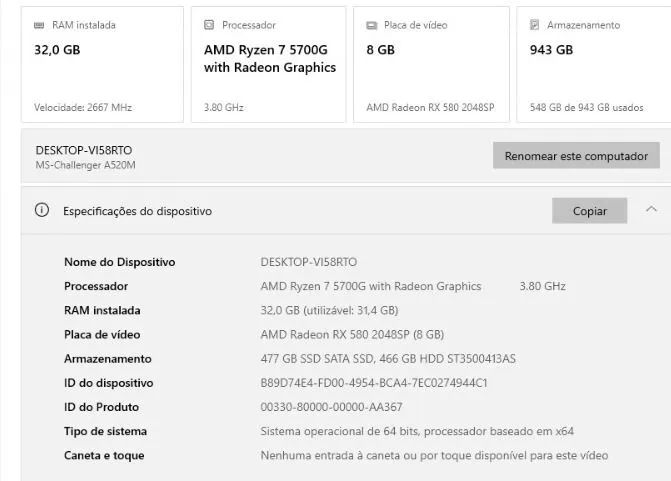Select the DESKTOP-VI58RTO title above MS-Challenger
Screen dimensions: 671x481
point(84,150)
